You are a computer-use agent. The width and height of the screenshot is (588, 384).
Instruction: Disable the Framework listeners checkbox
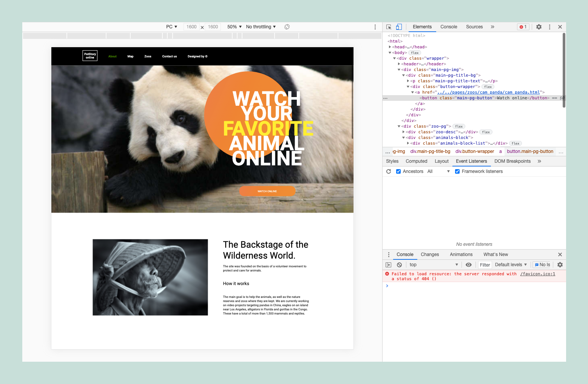click(457, 171)
